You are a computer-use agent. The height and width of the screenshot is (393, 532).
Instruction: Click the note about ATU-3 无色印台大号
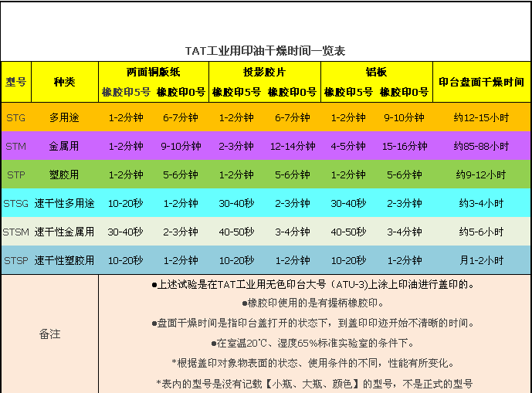[x=313, y=284]
